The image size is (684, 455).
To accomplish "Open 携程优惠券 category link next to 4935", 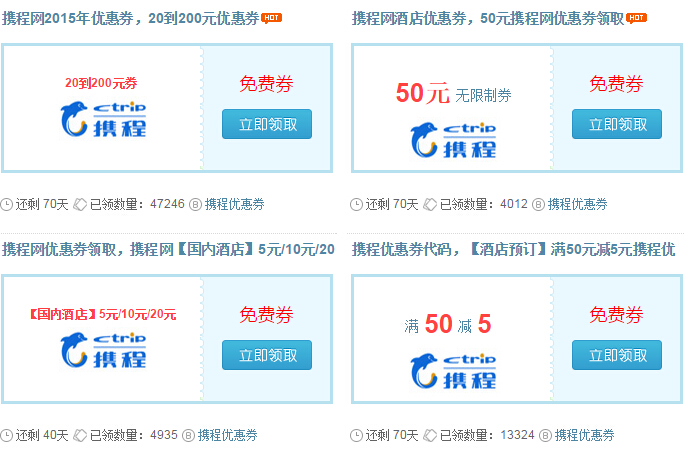I will (x=228, y=435).
